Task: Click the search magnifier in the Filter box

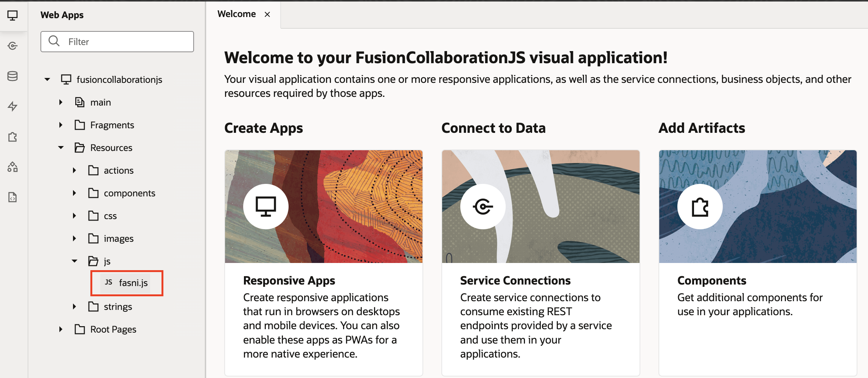Action: tap(54, 41)
